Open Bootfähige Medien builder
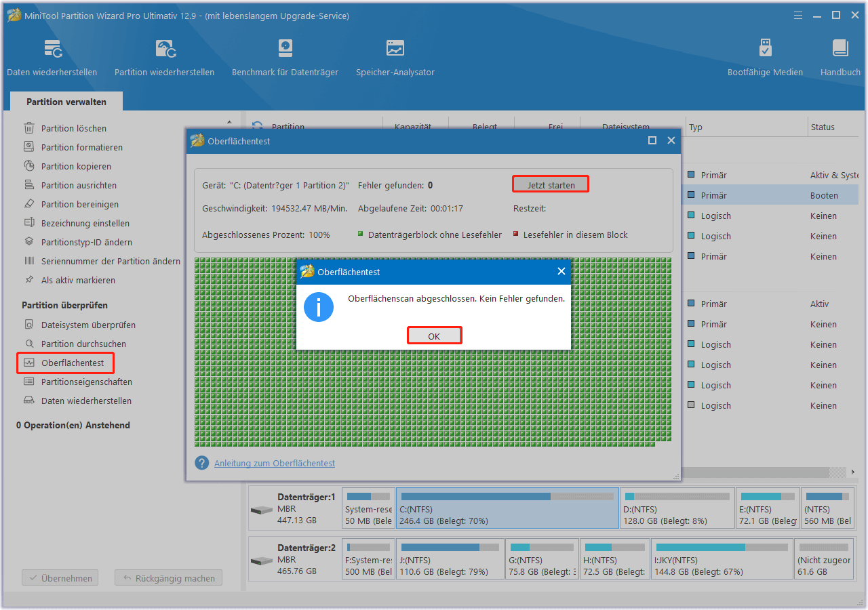 coord(765,58)
